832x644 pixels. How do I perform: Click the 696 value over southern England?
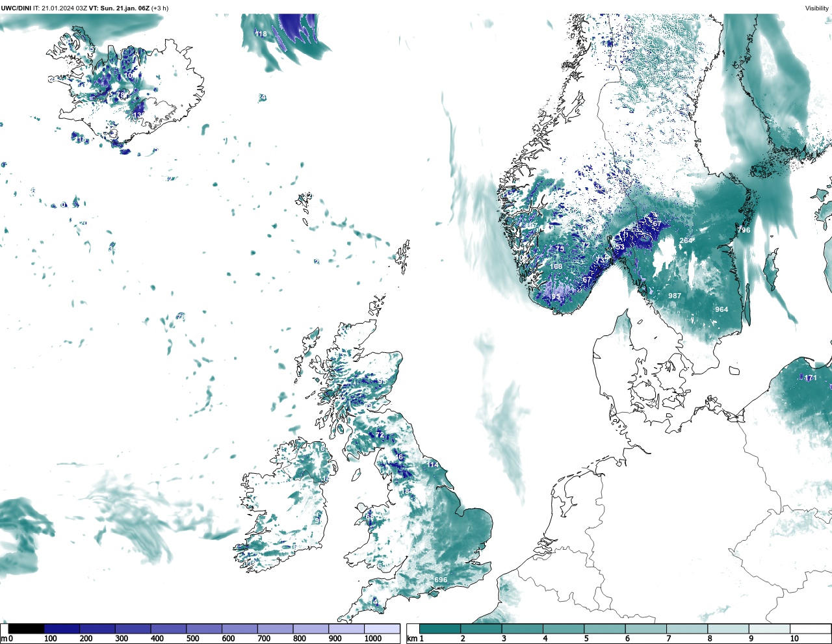pos(441,580)
